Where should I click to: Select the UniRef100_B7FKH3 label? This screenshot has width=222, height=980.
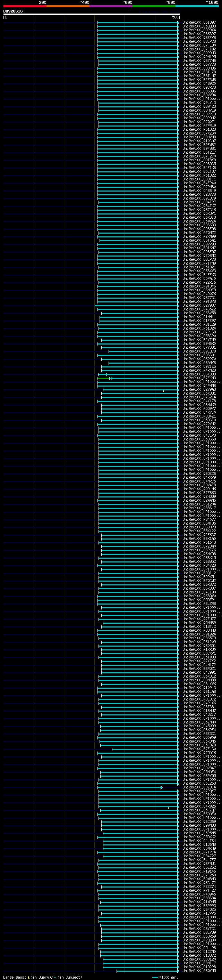coord(199,378)
